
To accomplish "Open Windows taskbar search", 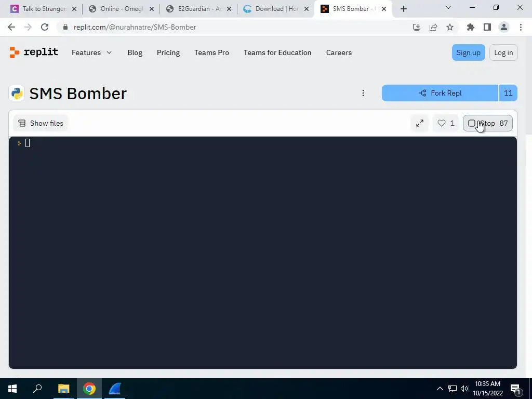I will pos(37,389).
